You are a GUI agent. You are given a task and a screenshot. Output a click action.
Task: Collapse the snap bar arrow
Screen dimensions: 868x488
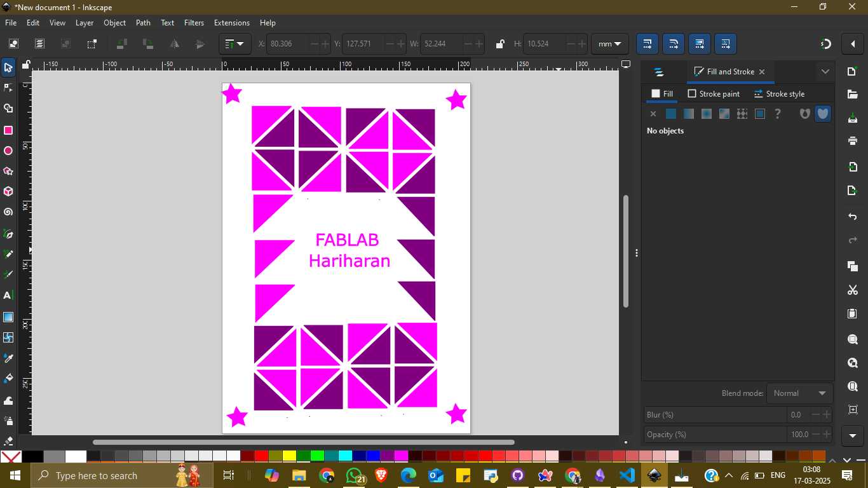853,44
